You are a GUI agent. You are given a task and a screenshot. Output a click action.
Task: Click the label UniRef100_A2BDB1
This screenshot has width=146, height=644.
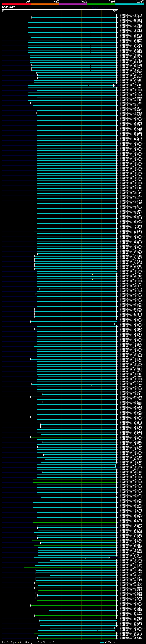click(x=131, y=188)
